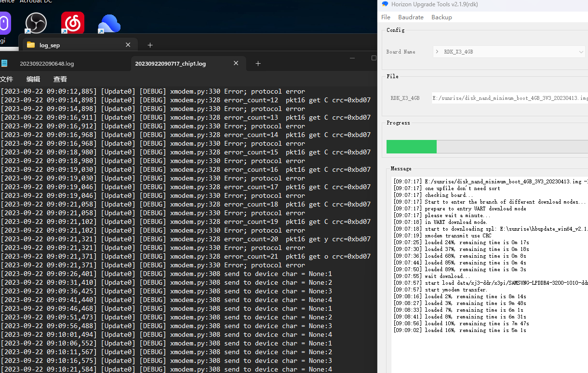Add a new tab beside log_sep
Viewport: 588px width, 373px height.
pos(150,45)
